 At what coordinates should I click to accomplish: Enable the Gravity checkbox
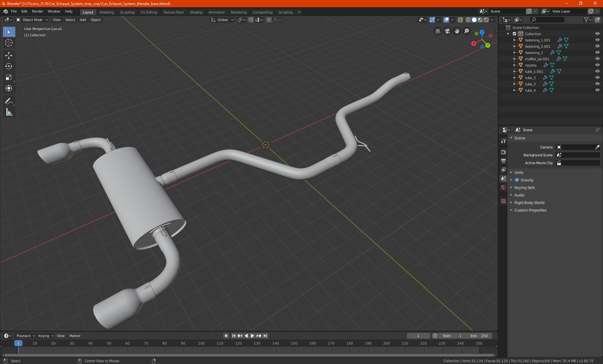click(x=517, y=180)
